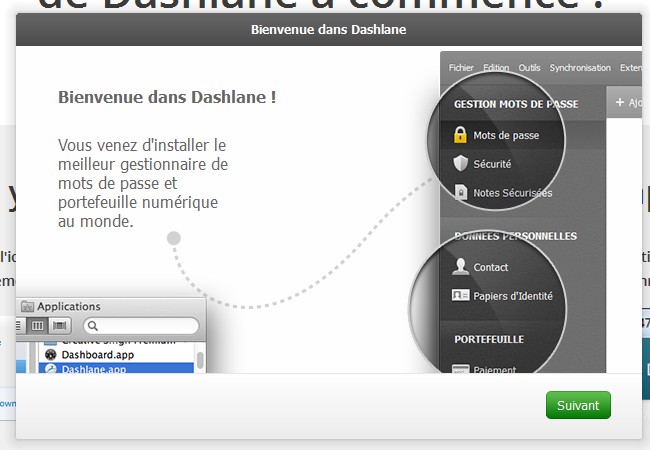Select the yellow padlock Mots de passe icon
The height and width of the screenshot is (450, 650).
point(460,135)
